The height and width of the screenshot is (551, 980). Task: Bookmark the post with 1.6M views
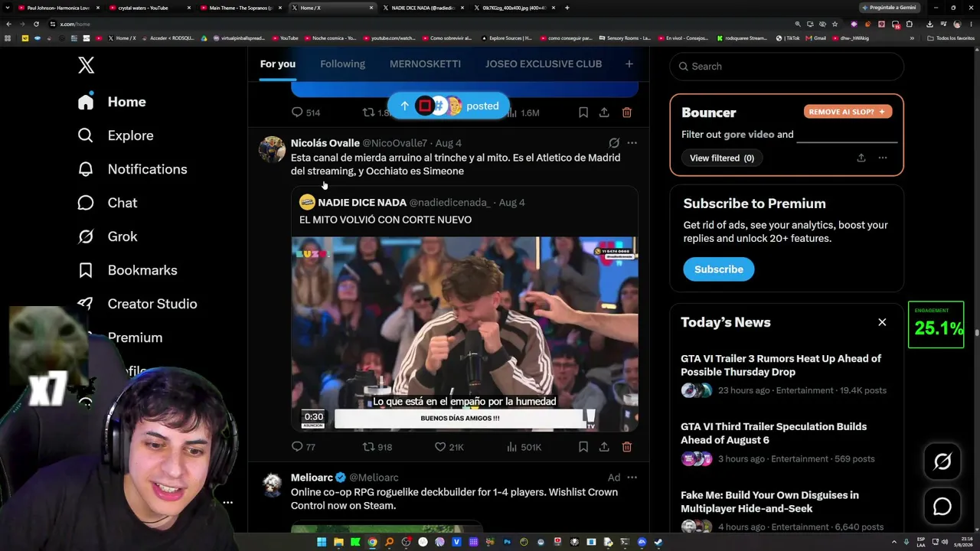coord(583,112)
